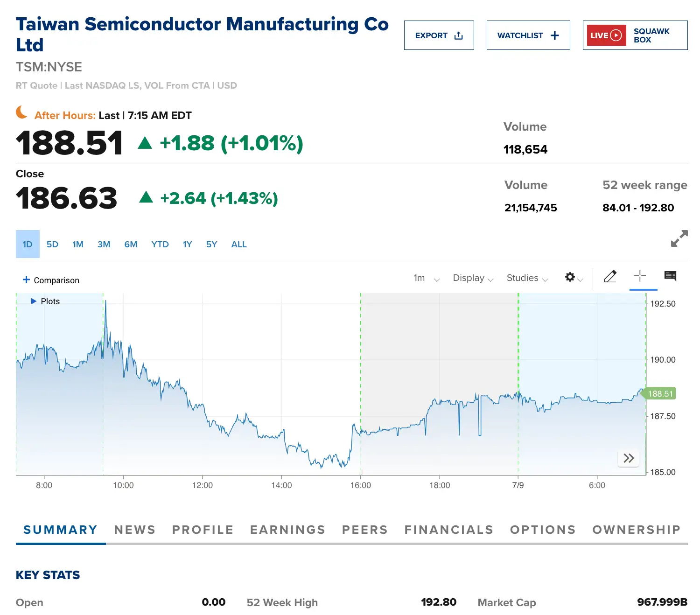
Task: Click the Market Cap value 967.999B
Action: 662,602
